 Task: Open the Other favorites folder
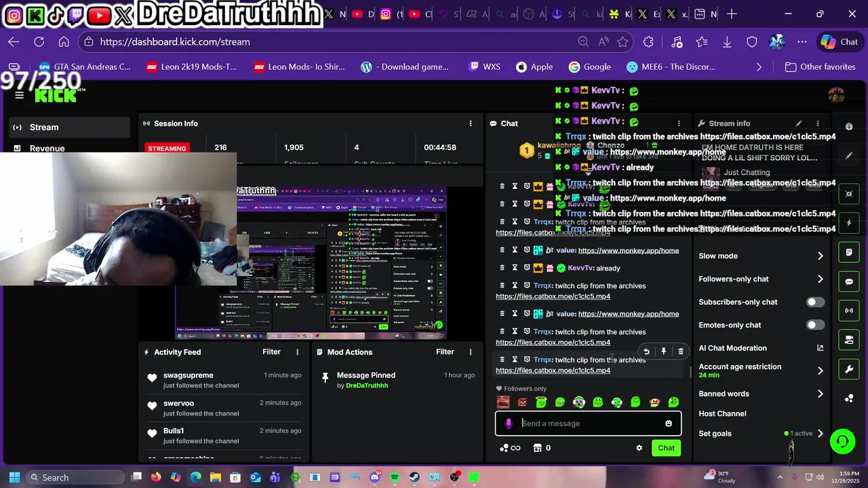click(x=820, y=67)
